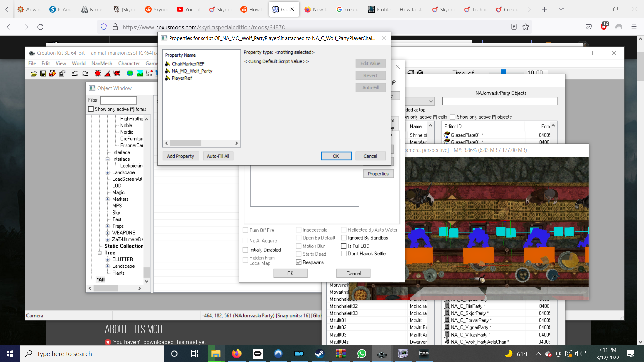Toggle Show only active forms checkbox
The height and width of the screenshot is (362, 644).
pos(91,109)
